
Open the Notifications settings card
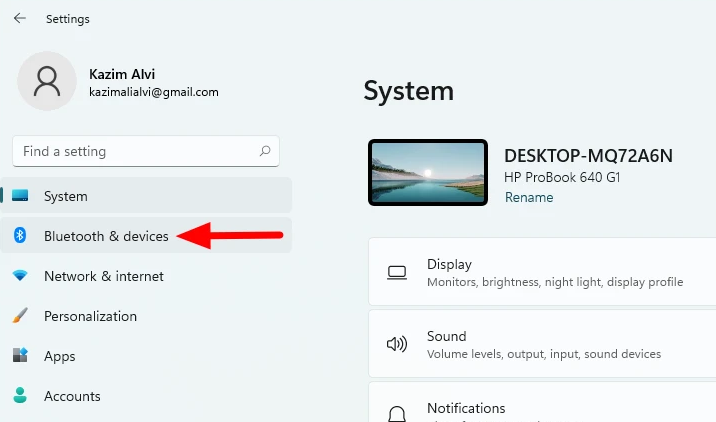[x=542, y=402]
